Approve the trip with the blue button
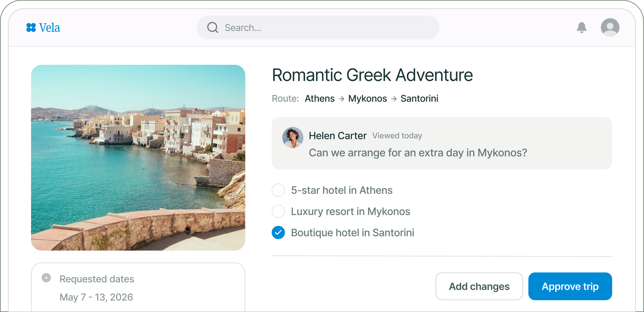The height and width of the screenshot is (312, 644). point(570,286)
